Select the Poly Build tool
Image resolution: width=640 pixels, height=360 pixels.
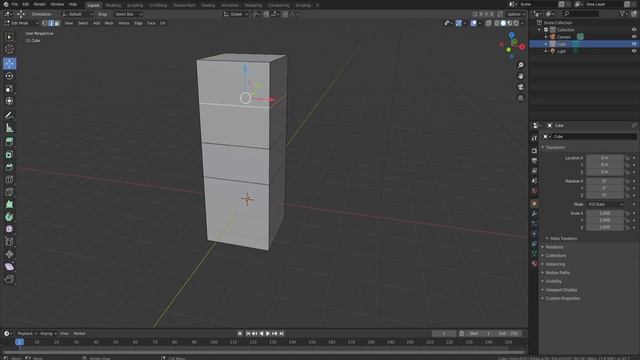pyautogui.click(x=9, y=204)
